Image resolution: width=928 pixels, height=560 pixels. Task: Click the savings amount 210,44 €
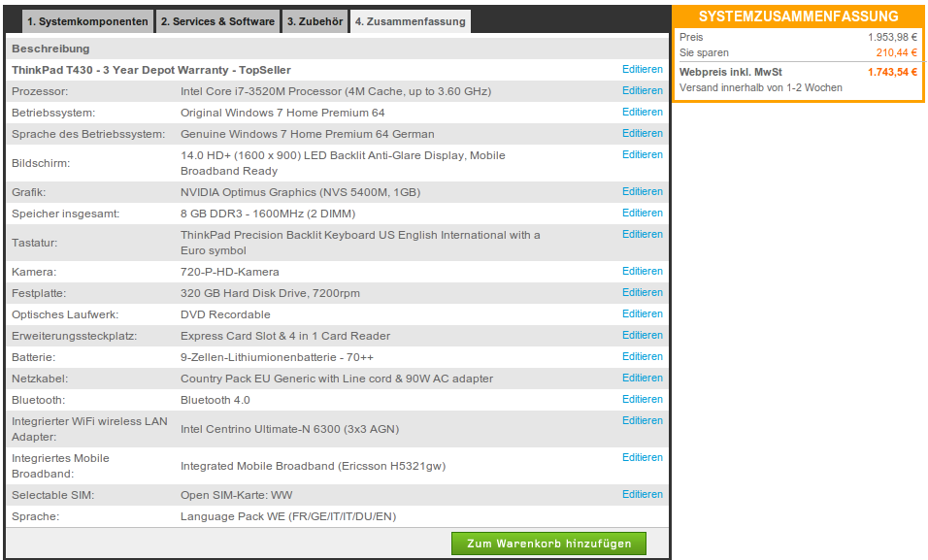tap(897, 52)
